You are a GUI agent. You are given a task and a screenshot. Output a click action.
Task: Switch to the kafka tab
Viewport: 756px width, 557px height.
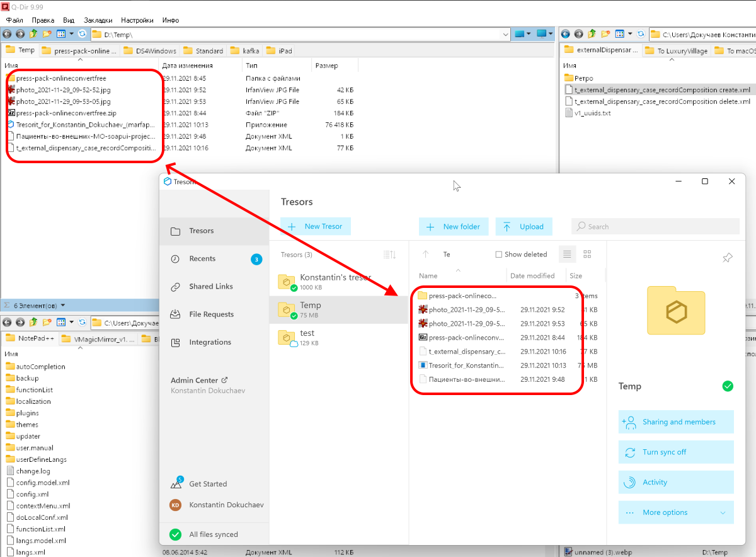pos(244,50)
